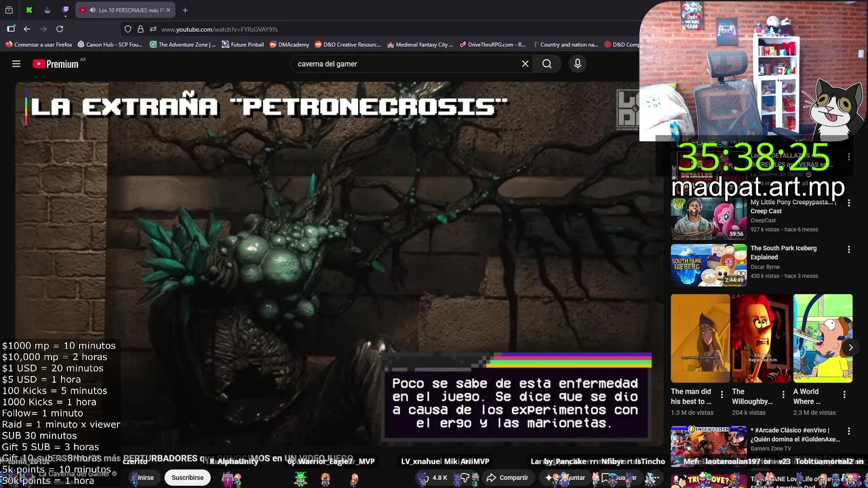The height and width of the screenshot is (488, 868).
Task: Open 'The Adventure Zone' bookmark
Action: click(182, 45)
